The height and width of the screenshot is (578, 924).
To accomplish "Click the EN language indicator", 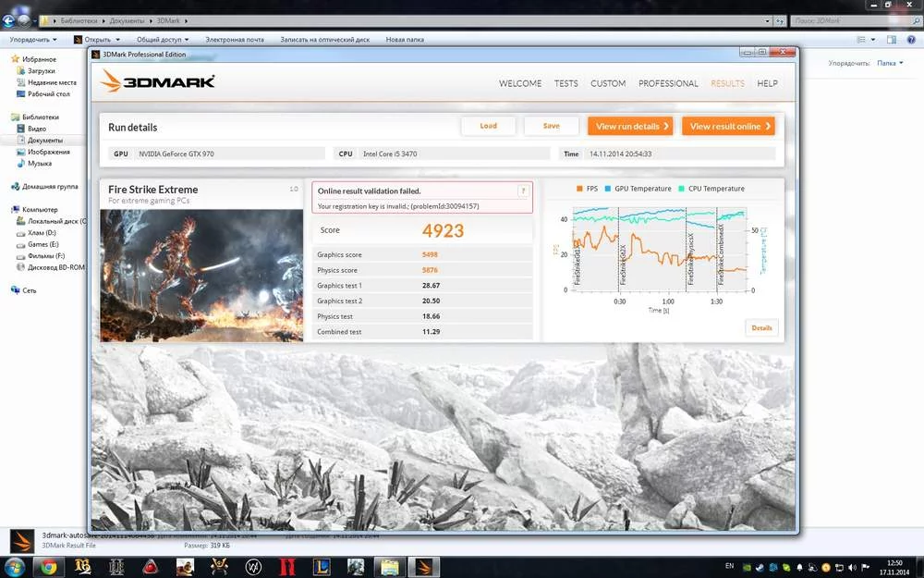I will coord(729,566).
